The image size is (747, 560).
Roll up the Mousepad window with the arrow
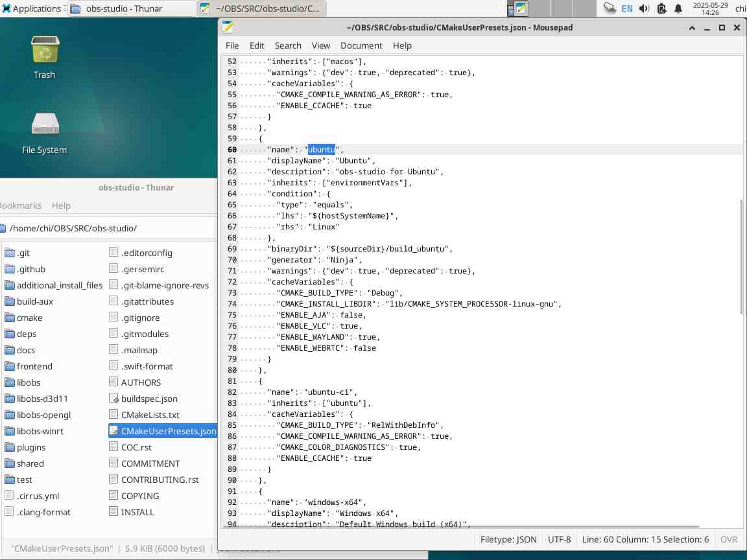pos(693,28)
